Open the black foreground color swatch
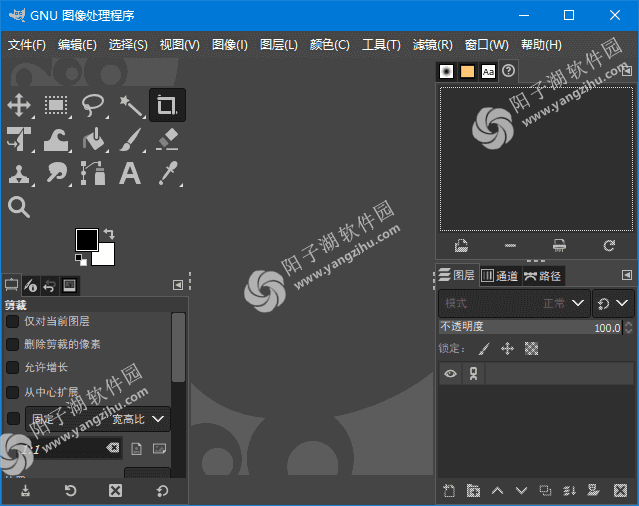This screenshot has width=639, height=506. (x=86, y=240)
